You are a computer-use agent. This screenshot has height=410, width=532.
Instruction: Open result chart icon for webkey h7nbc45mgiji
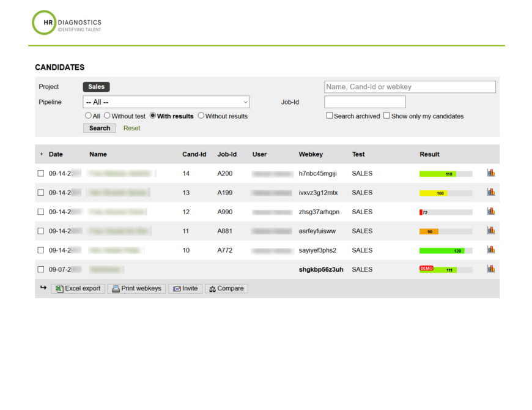pos(491,173)
